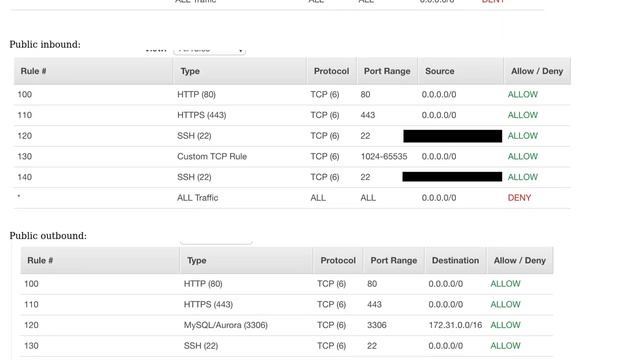This screenshot has height=360, width=640.
Task: Select inbound rule number 130
Action: (24, 156)
